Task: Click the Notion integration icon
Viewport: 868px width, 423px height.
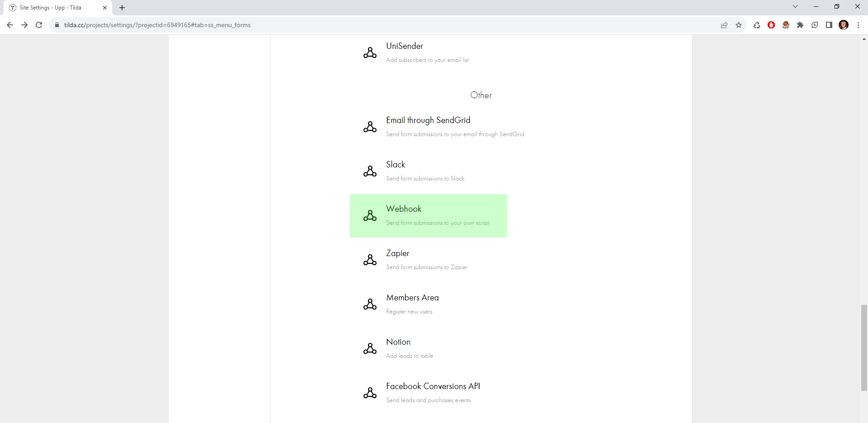Action: (370, 348)
